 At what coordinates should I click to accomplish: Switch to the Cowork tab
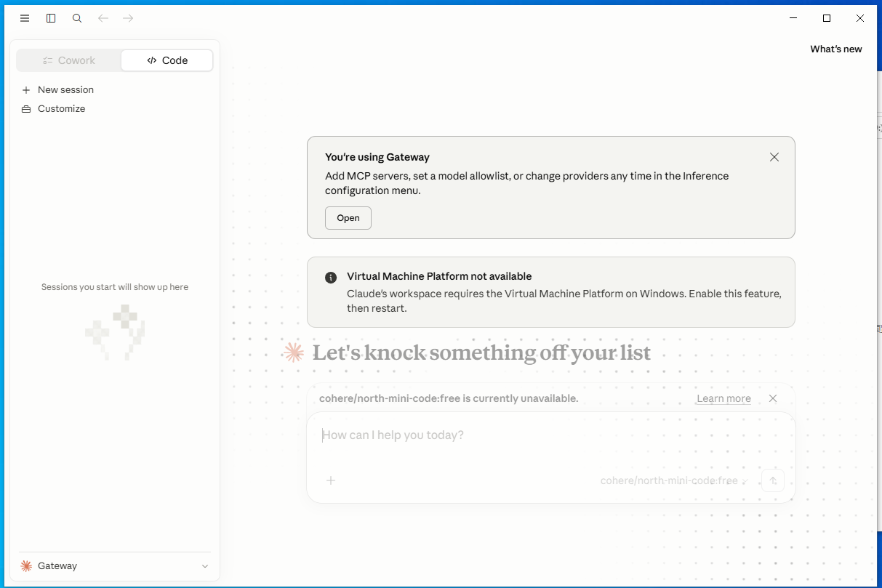[x=69, y=60]
